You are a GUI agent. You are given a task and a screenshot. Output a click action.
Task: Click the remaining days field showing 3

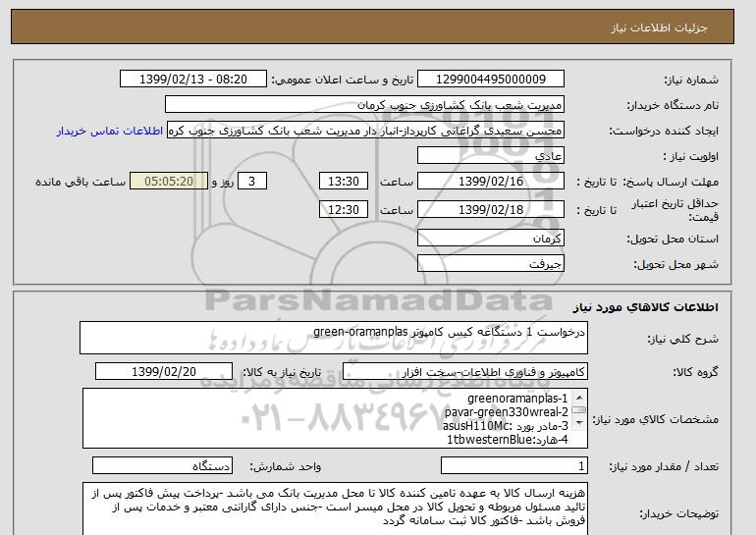(251, 182)
